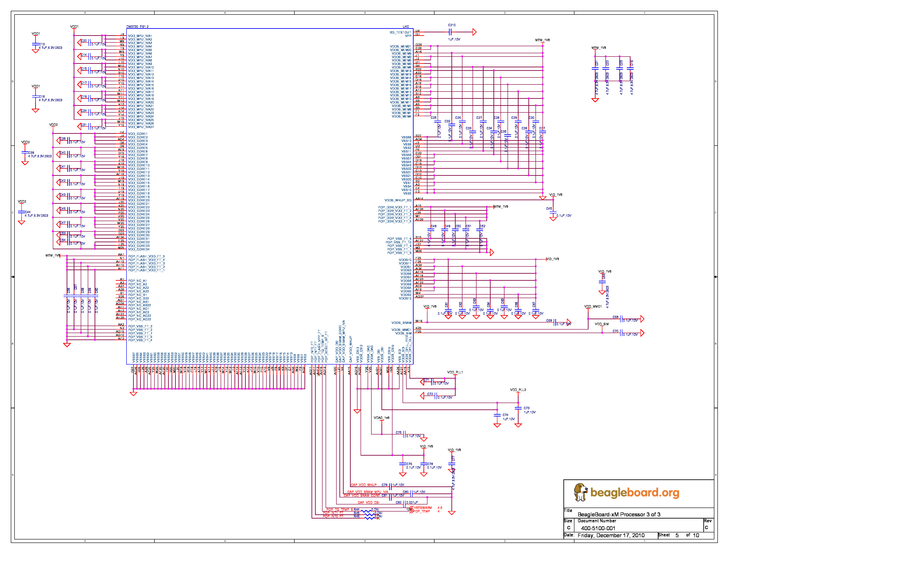Click the VDD_PLL1 net label
Image resolution: width=924 pixels, height=561 pixels.
[x=455, y=372]
